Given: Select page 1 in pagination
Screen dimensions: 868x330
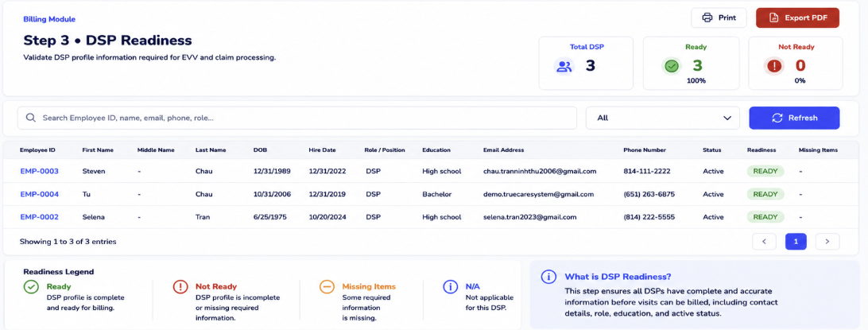Looking at the screenshot, I should pos(796,242).
